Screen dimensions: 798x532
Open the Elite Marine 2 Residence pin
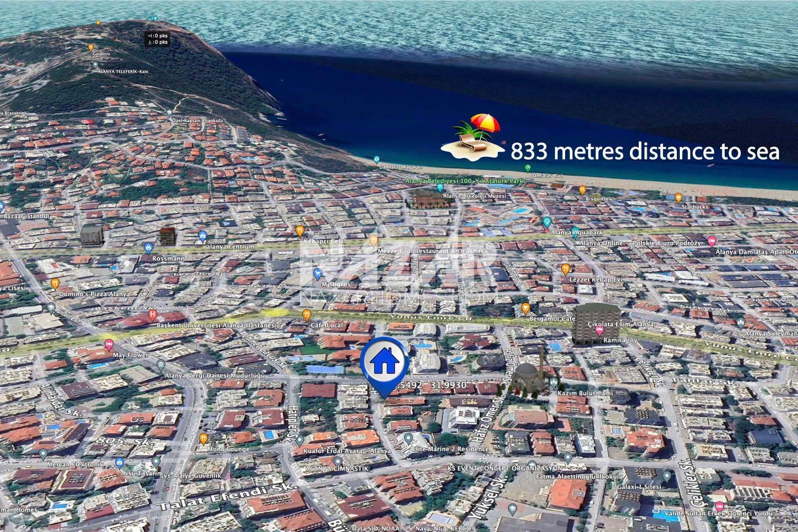[408, 439]
